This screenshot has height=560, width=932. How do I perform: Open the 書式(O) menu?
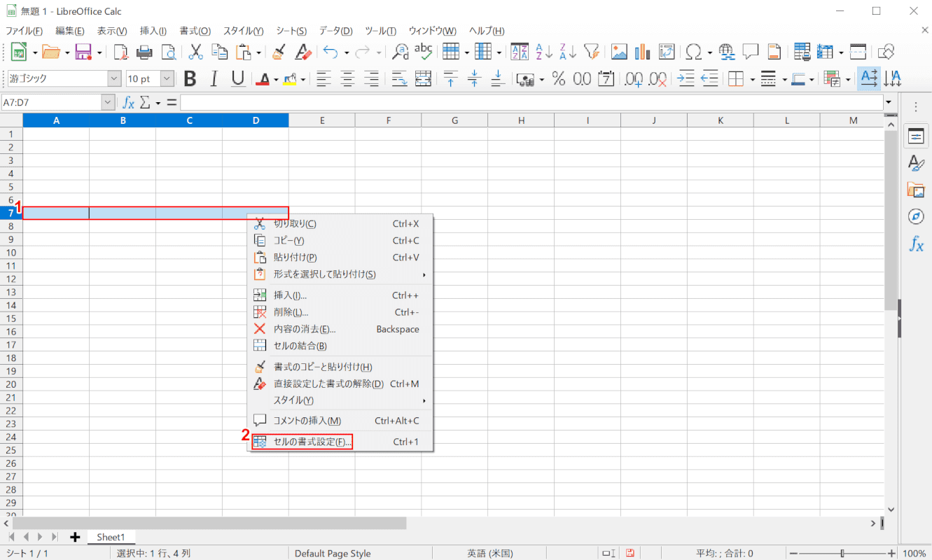tap(195, 31)
